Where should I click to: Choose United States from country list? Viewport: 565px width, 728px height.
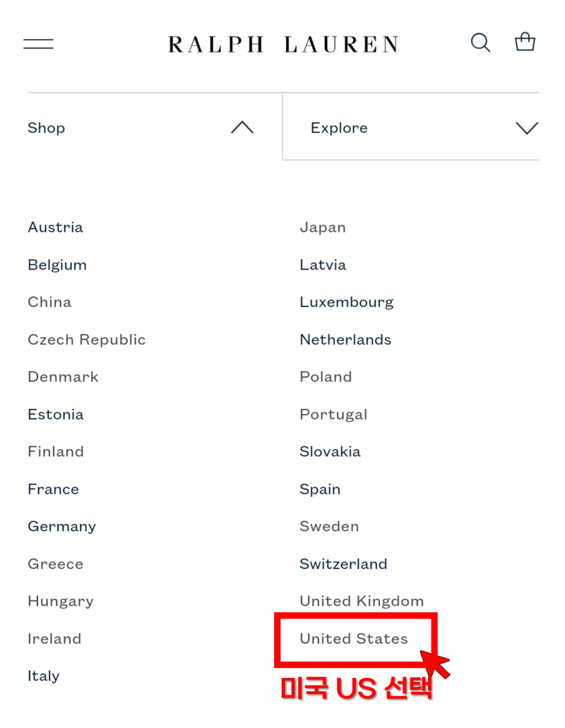(x=354, y=639)
